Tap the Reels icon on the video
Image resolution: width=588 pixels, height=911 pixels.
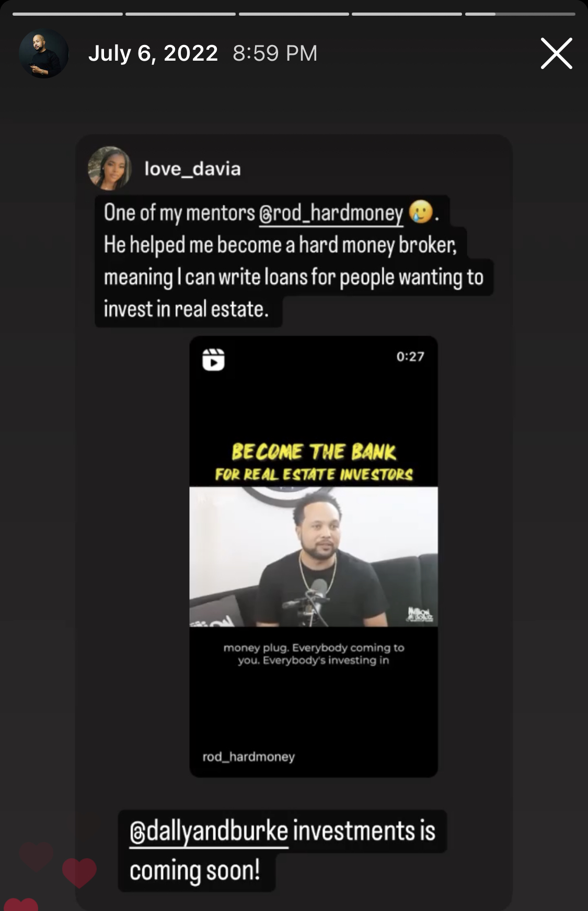[x=213, y=359]
